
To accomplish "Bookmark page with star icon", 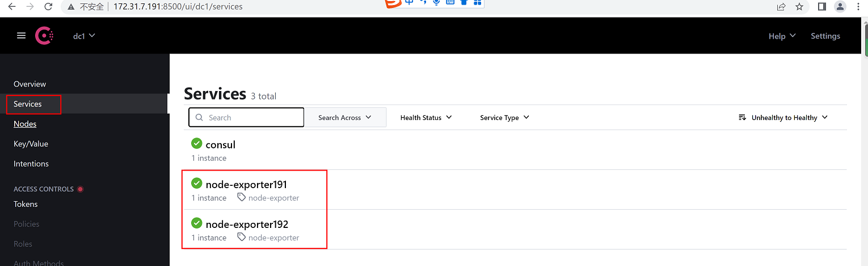I will click(x=799, y=7).
